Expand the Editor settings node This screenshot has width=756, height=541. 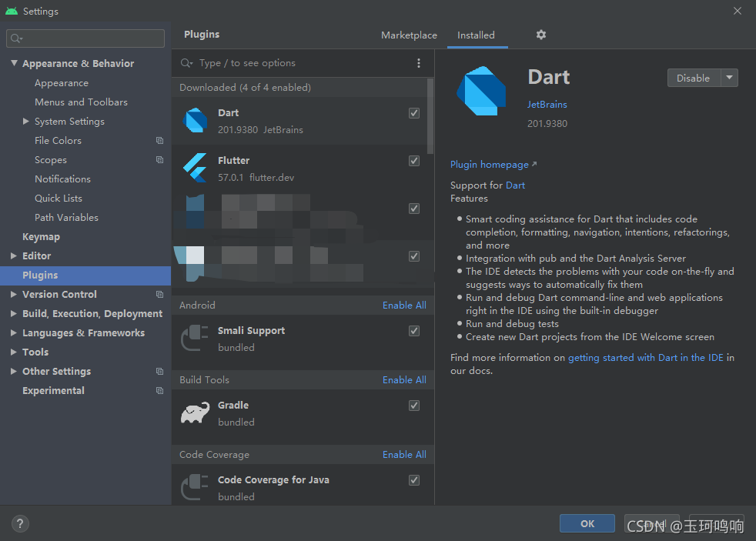coord(14,255)
